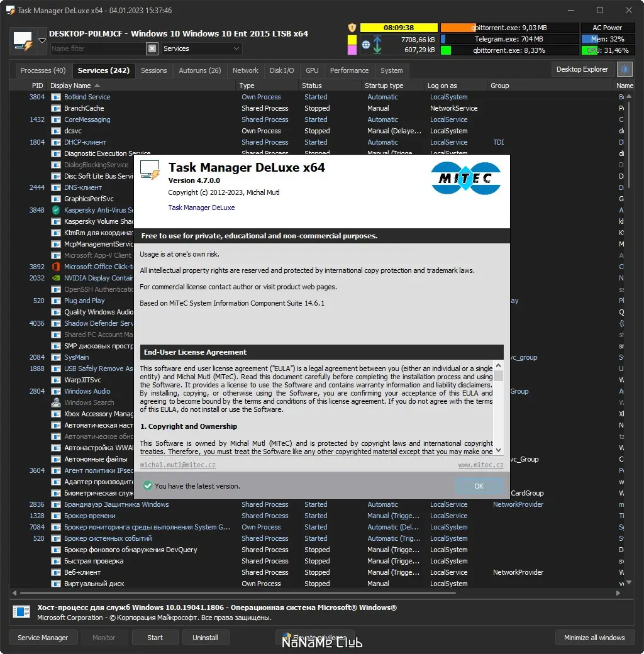Switch to the Network tab
Image resolution: width=644 pixels, height=654 pixels.
pyautogui.click(x=245, y=70)
